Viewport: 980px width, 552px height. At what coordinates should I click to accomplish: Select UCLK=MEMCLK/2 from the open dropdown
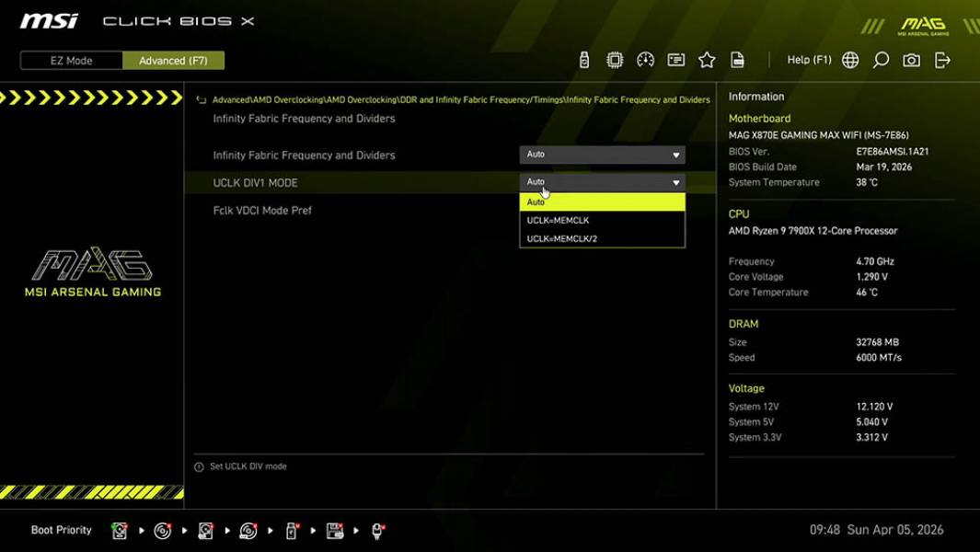603,239
